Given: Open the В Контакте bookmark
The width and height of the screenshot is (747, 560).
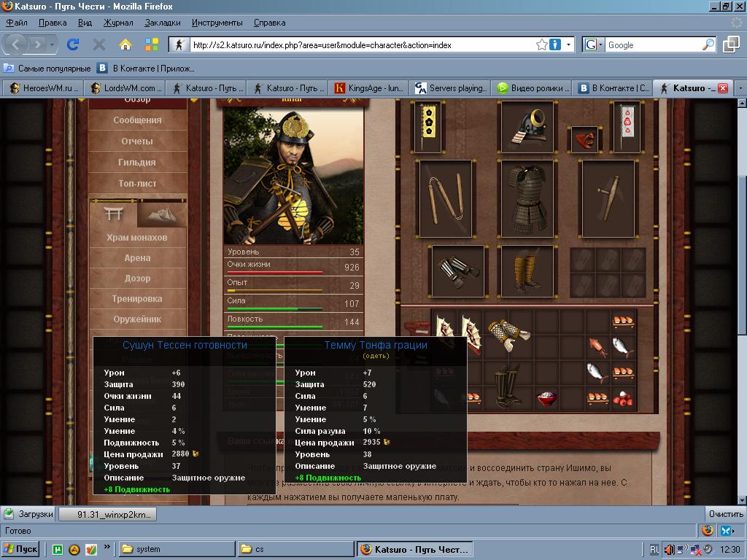Looking at the screenshot, I should point(146,69).
